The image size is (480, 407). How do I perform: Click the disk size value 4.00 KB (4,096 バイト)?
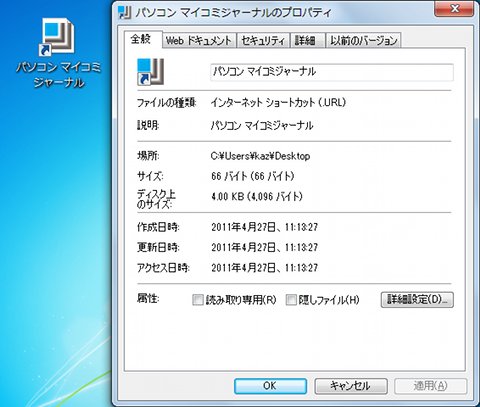point(257,196)
